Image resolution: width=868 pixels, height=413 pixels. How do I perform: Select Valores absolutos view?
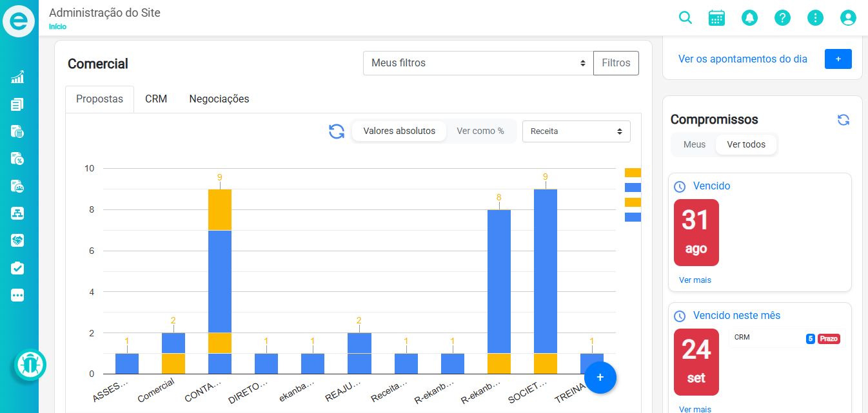coord(399,131)
